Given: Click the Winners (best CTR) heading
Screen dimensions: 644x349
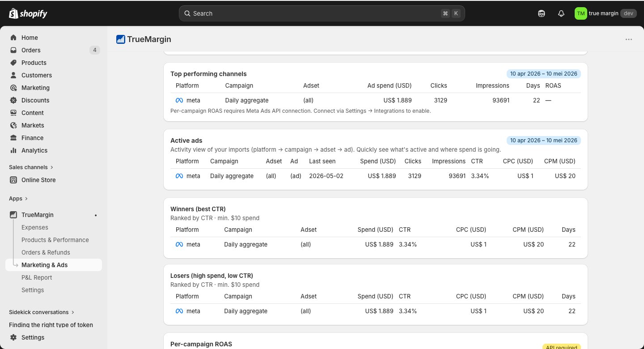Looking at the screenshot, I should coord(198,209).
